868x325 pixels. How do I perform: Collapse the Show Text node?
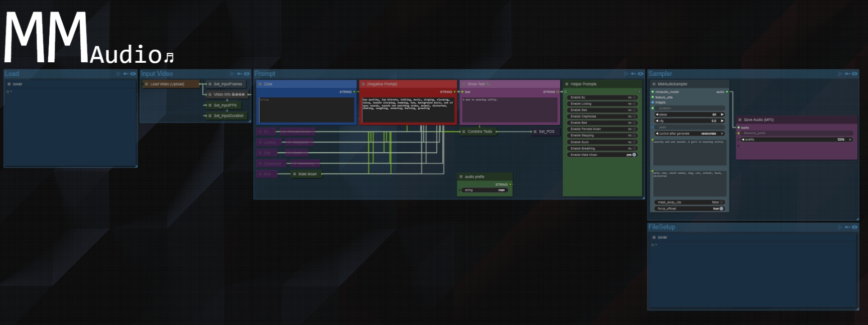[x=463, y=84]
